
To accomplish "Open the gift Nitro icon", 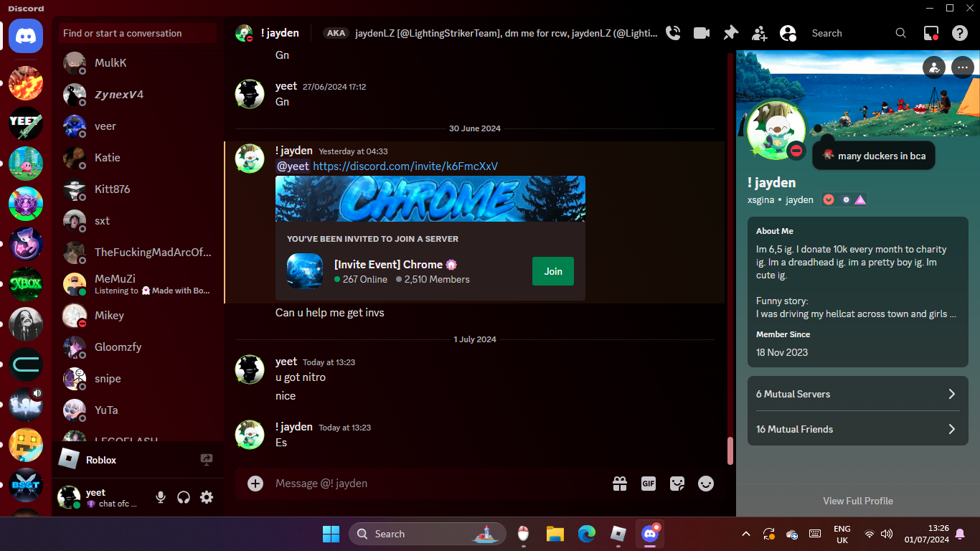I will tap(620, 484).
